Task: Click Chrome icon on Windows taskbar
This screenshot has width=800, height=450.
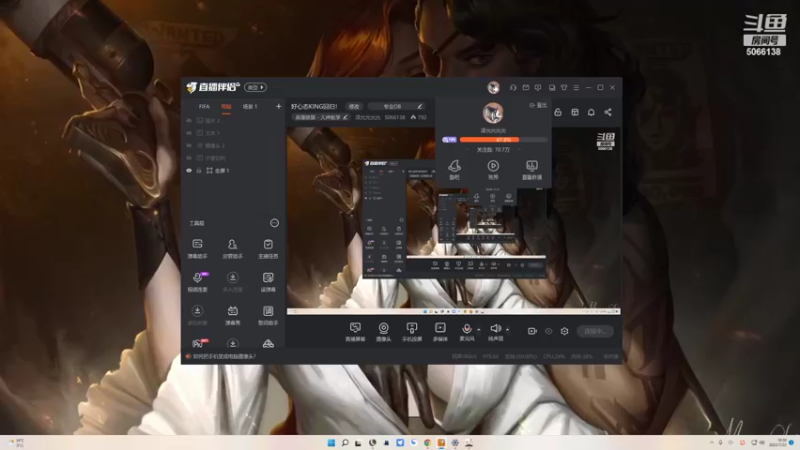Action: (428, 442)
